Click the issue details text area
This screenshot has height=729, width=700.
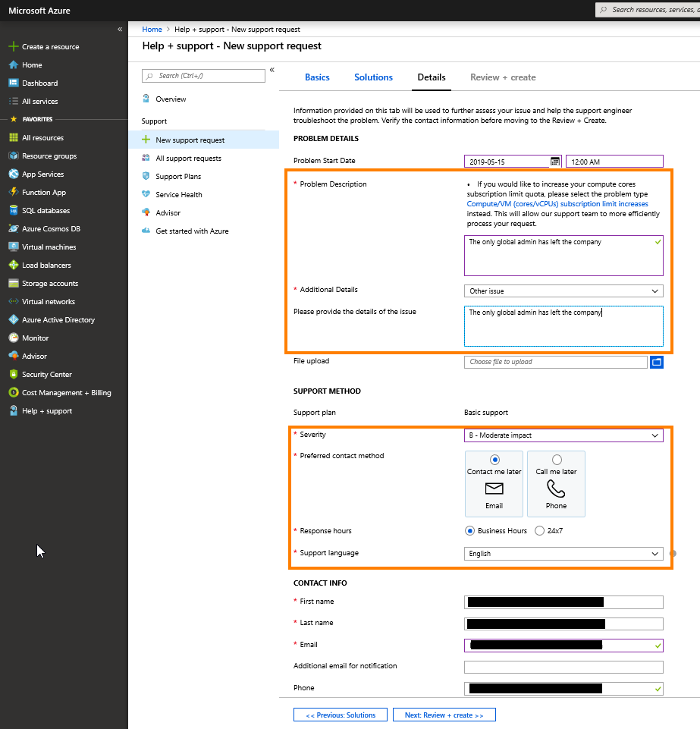563,326
